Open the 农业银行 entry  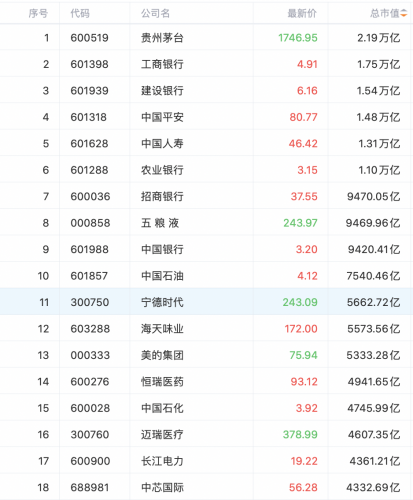(x=162, y=170)
